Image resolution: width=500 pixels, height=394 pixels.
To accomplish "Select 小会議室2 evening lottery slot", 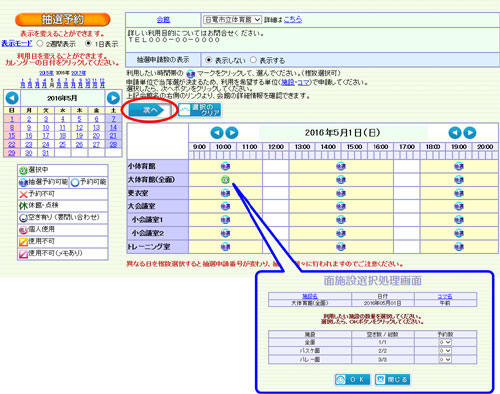I will [x=459, y=233].
